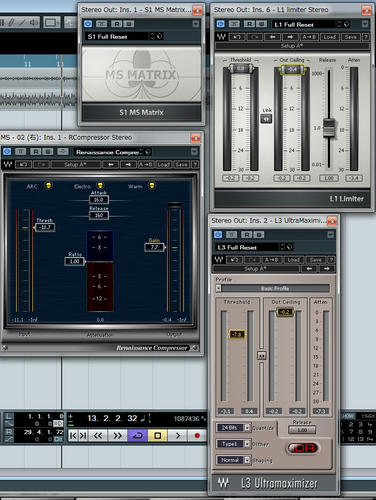Toggle the cycle loop button in the transport

138,435
